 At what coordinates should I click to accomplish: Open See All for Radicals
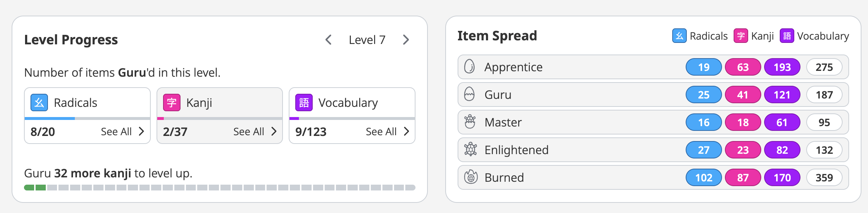tap(122, 132)
